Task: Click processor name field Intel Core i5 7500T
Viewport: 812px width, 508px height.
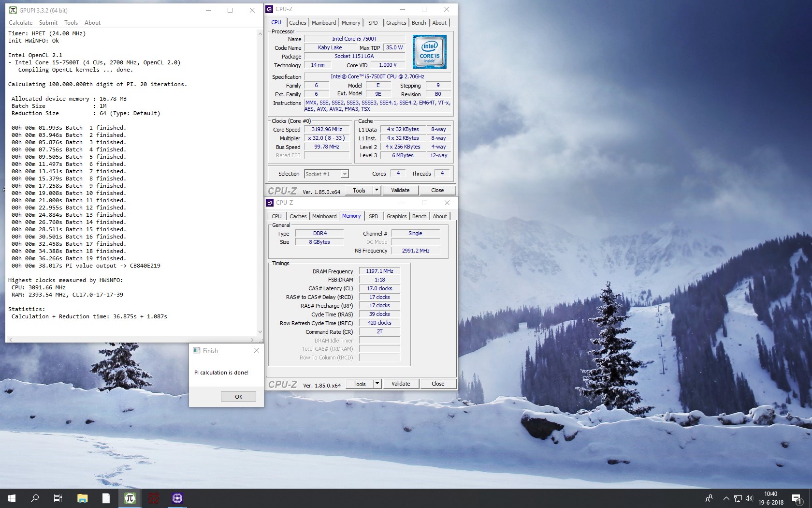Action: point(354,39)
